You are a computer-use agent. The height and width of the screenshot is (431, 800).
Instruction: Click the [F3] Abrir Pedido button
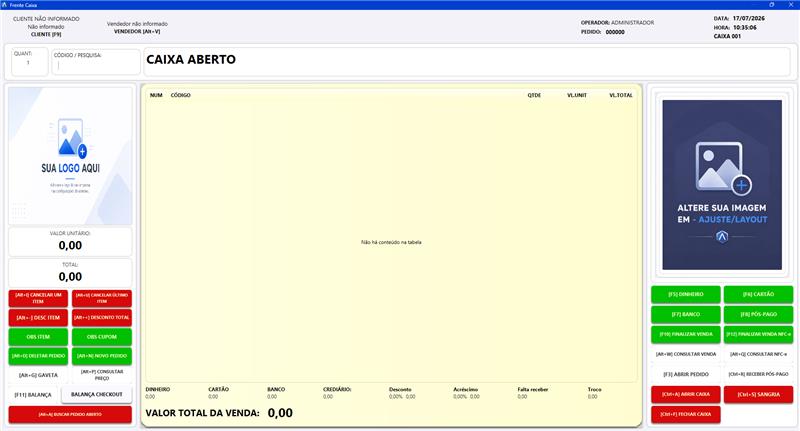(686, 374)
